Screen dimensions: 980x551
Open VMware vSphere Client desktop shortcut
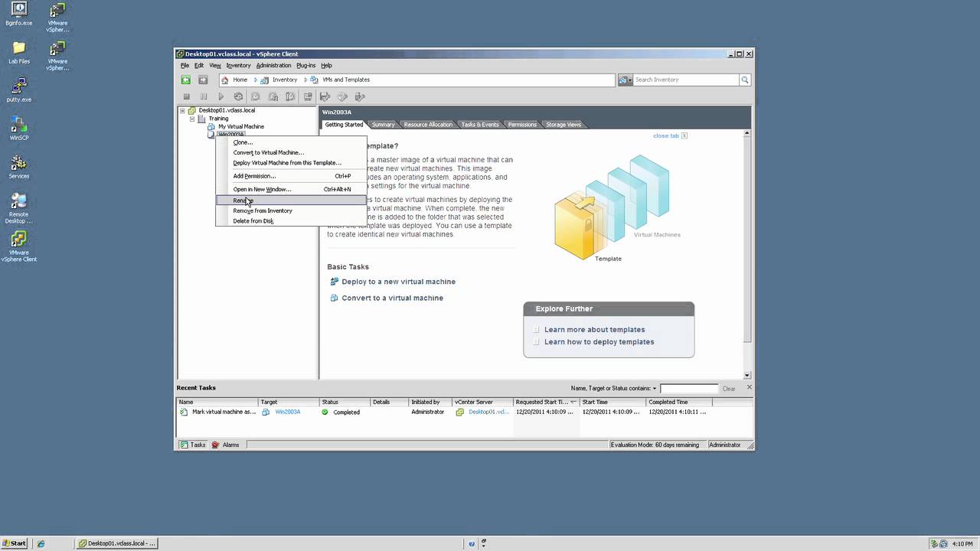click(x=19, y=246)
